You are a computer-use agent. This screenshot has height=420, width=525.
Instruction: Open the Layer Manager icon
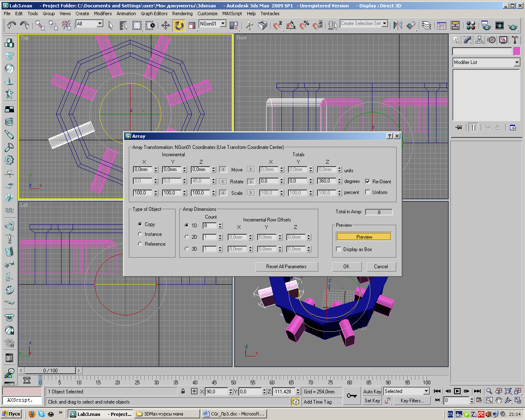point(427,25)
